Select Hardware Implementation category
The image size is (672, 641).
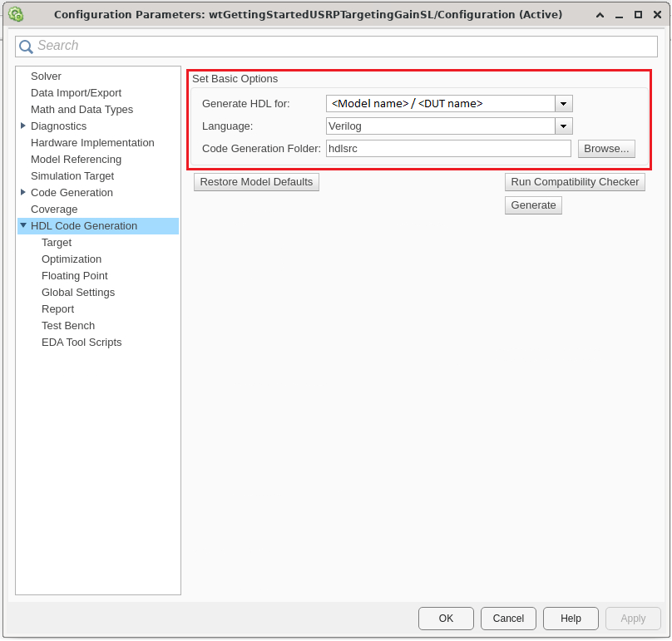click(92, 143)
